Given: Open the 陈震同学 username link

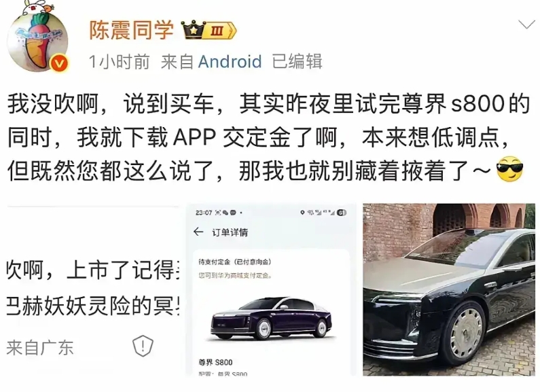Looking at the screenshot, I should 132,31.
